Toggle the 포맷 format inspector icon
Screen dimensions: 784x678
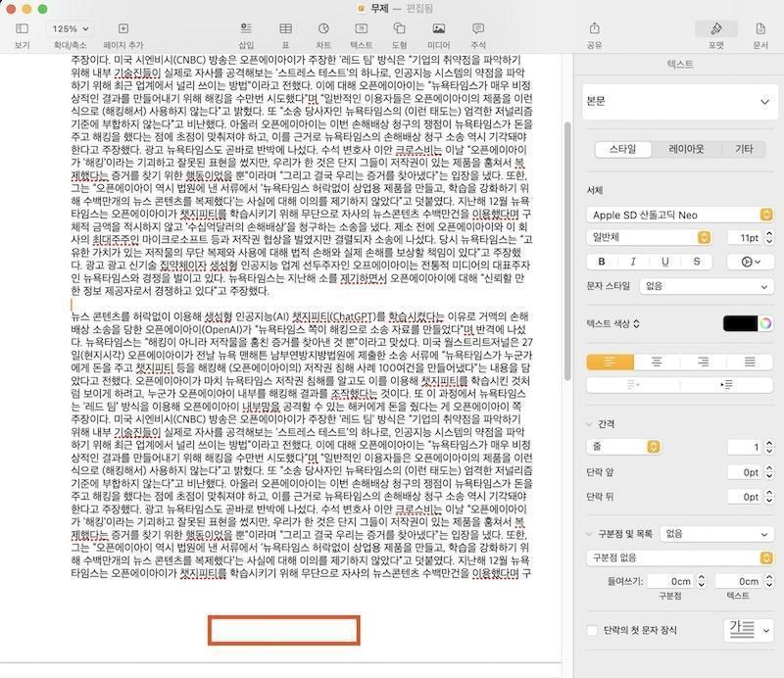[x=716, y=28]
